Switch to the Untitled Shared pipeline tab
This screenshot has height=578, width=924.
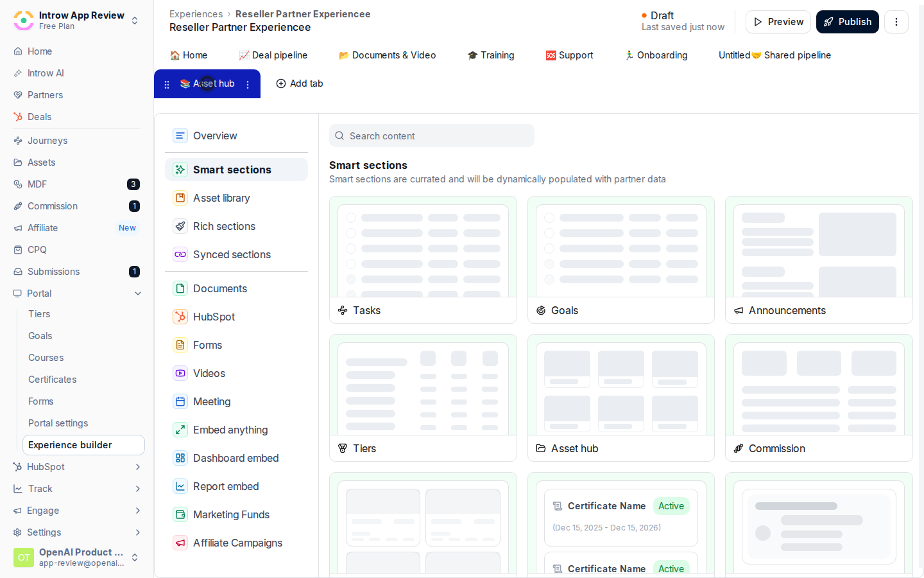(x=774, y=55)
